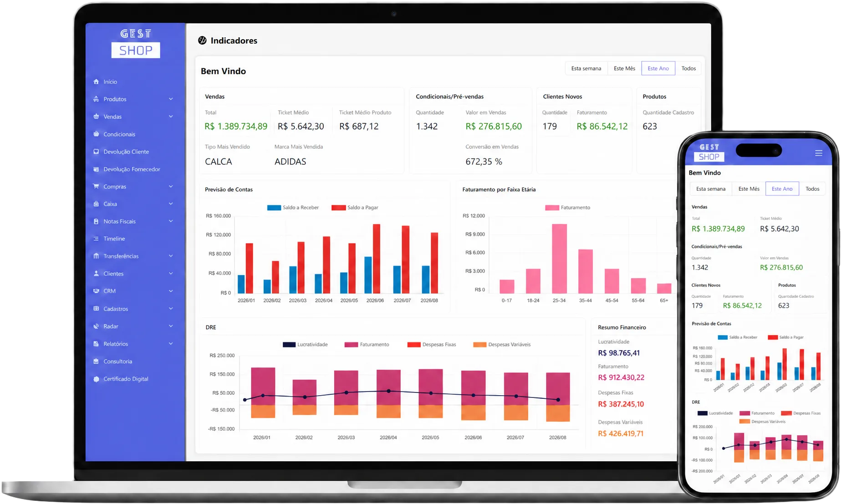Expand the Transferências submenu chevron

pos(171,256)
